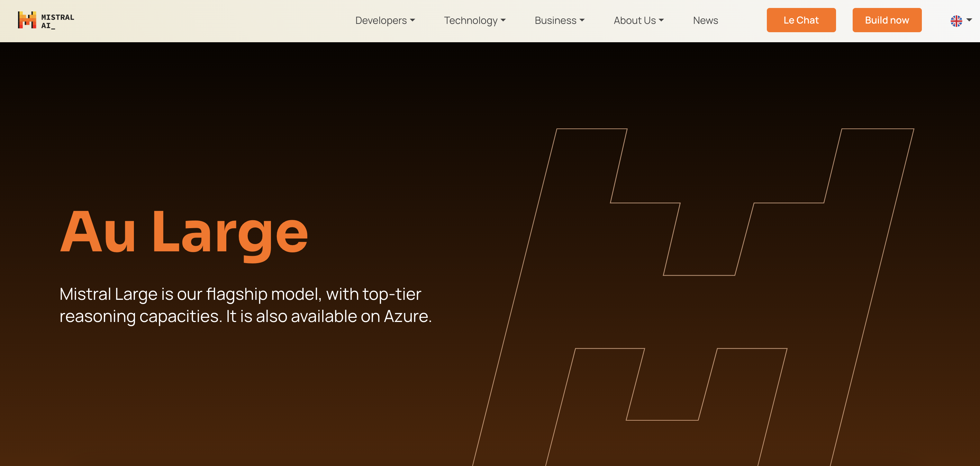Open the Technology navigation menu

(x=471, y=20)
